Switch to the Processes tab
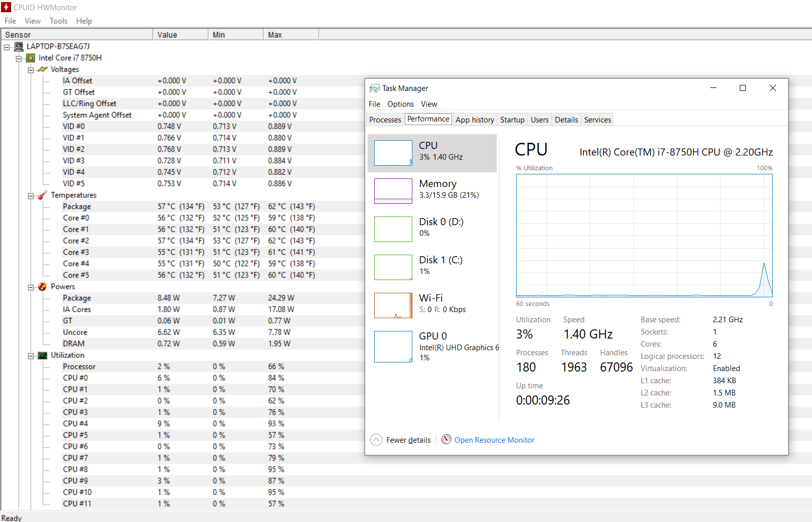The height and width of the screenshot is (522, 812). point(385,120)
